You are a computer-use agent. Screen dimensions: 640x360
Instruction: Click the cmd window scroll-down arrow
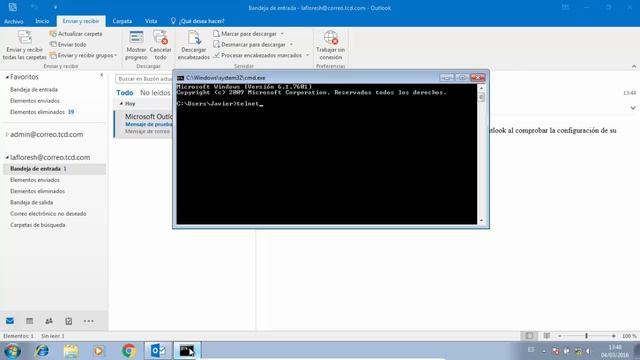[481, 220]
